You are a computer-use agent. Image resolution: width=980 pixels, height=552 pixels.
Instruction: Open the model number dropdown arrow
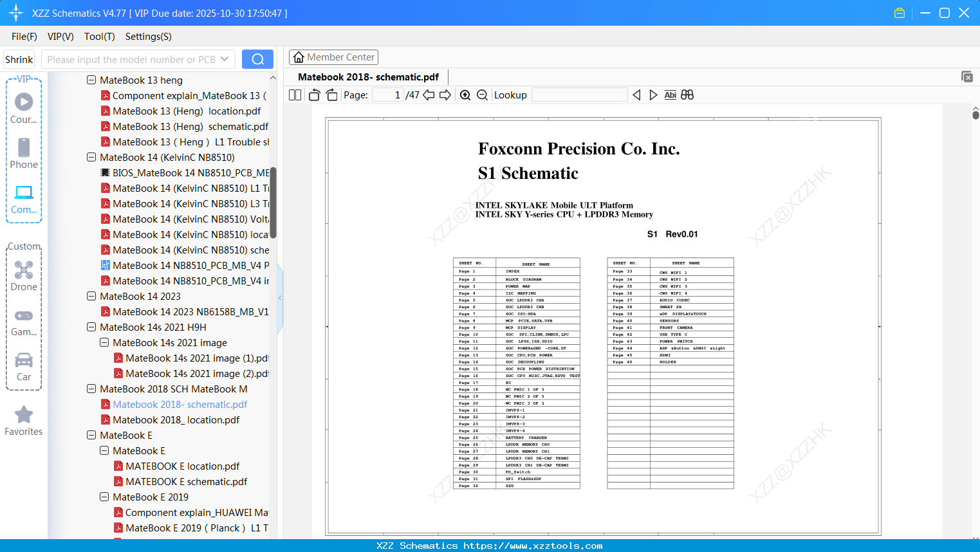pos(225,59)
